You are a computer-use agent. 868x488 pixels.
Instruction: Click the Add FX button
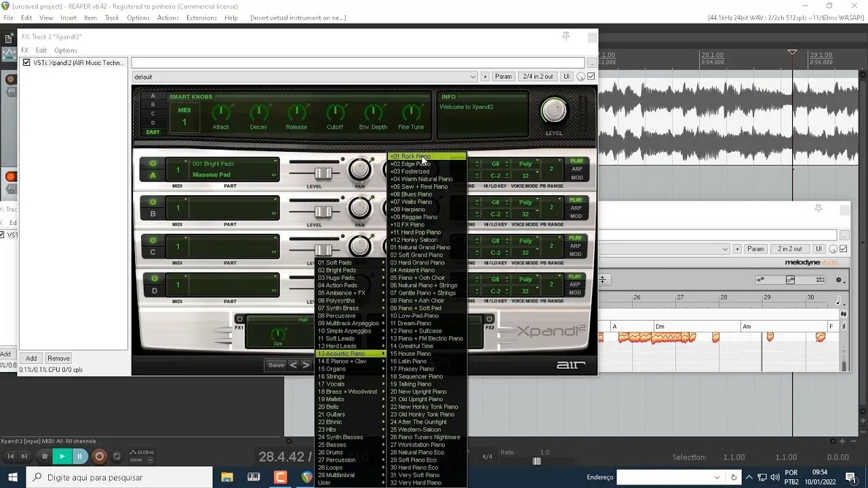point(31,359)
